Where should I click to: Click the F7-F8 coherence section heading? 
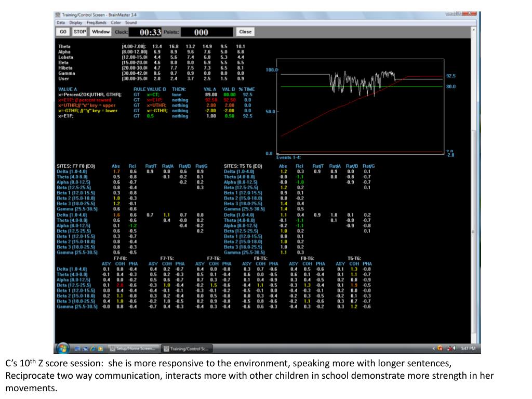click(120, 259)
